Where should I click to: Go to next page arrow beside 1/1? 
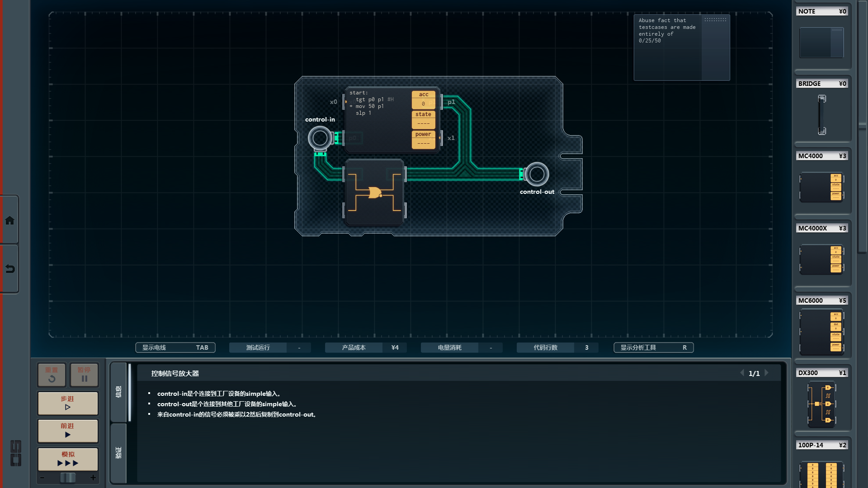point(767,373)
